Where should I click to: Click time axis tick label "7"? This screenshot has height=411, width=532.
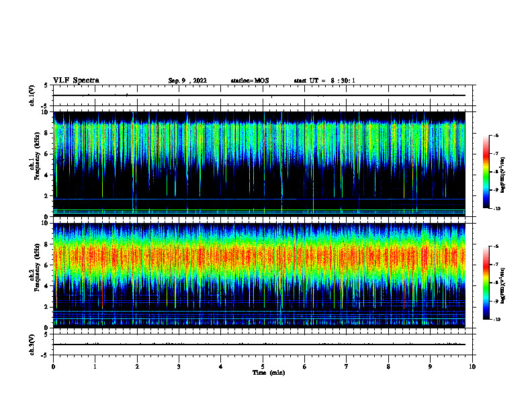click(x=347, y=367)
